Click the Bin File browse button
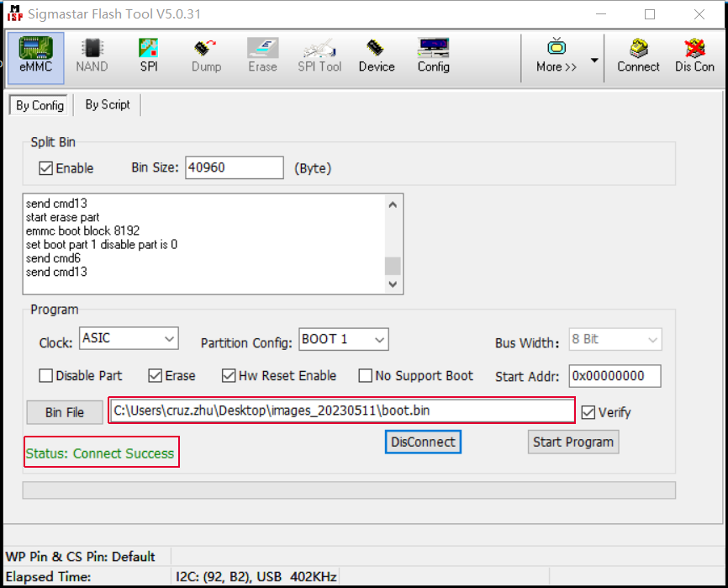Screen dimensions: 728x588 pos(65,412)
